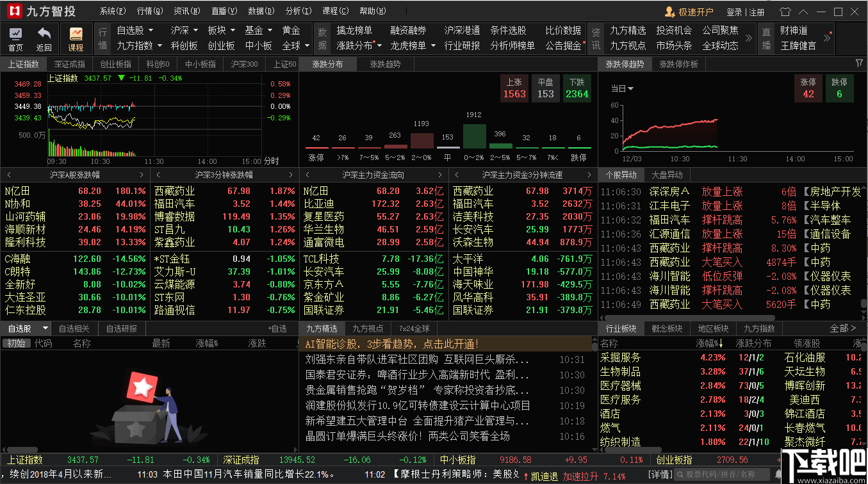Go to next list right of 沪深主力资金流向
The height and width of the screenshot is (484, 868).
[x=441, y=175]
